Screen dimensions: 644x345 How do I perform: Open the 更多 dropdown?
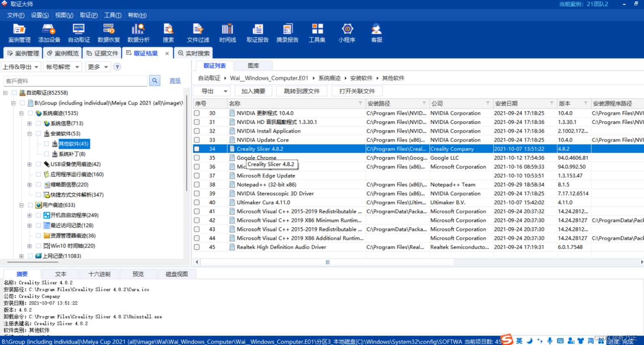coord(98,67)
